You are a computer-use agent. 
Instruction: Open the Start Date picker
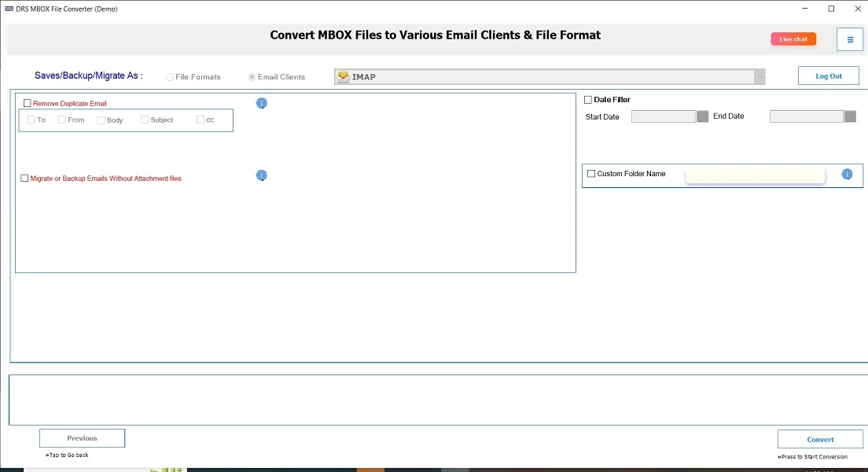(702, 116)
